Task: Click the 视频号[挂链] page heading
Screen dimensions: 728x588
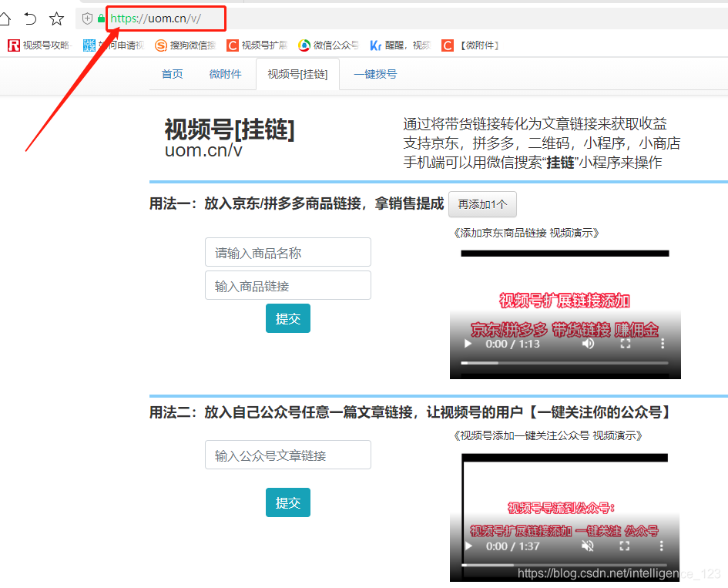Action: (230, 129)
